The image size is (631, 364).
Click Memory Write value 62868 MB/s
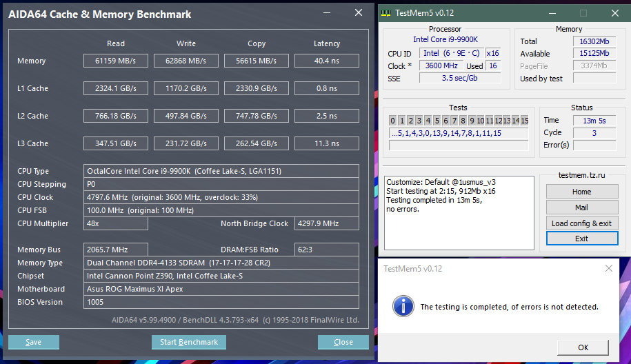(186, 61)
